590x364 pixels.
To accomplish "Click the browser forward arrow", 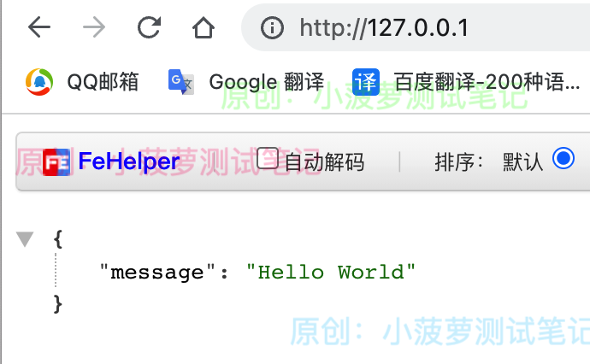I will (94, 27).
